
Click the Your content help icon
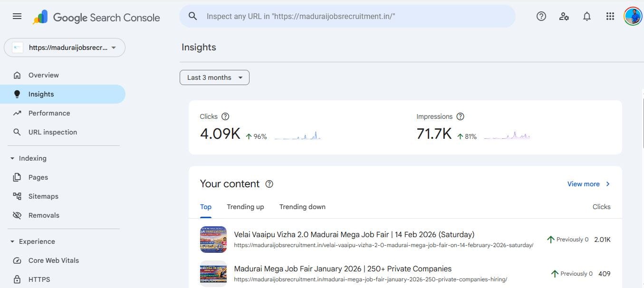[269, 184]
